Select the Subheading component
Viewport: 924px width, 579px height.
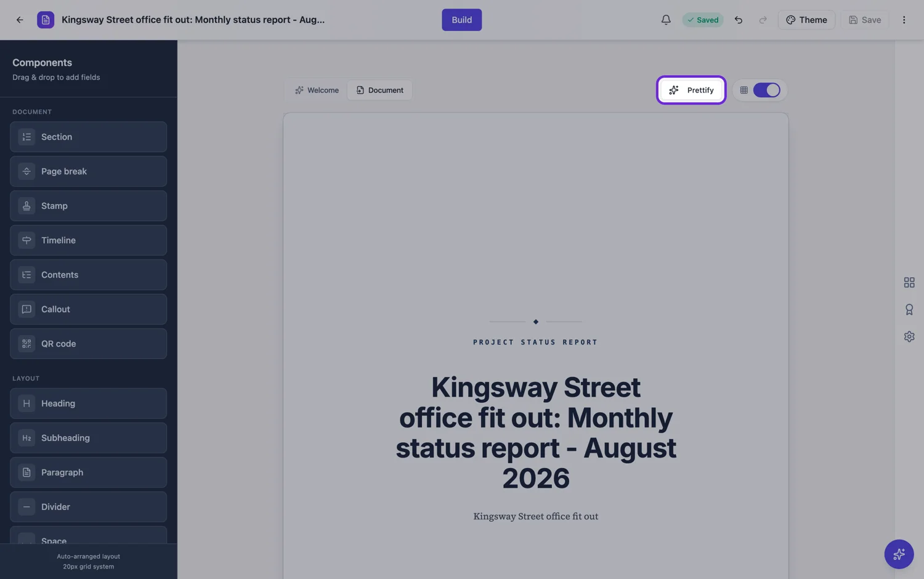coord(88,438)
